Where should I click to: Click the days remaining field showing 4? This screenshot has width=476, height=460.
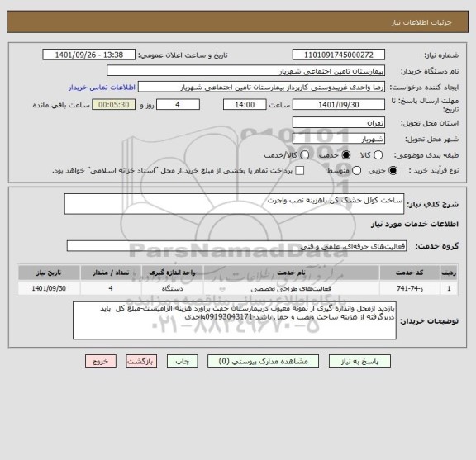178,105
